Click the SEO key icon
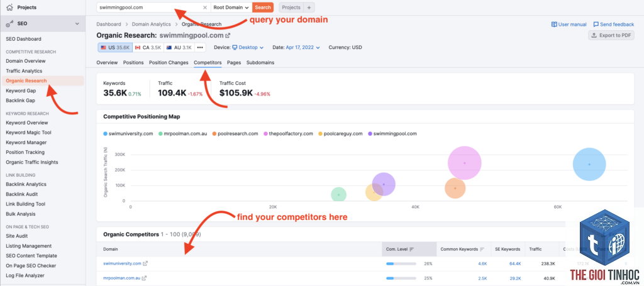The height and width of the screenshot is (286, 644). tap(10, 24)
